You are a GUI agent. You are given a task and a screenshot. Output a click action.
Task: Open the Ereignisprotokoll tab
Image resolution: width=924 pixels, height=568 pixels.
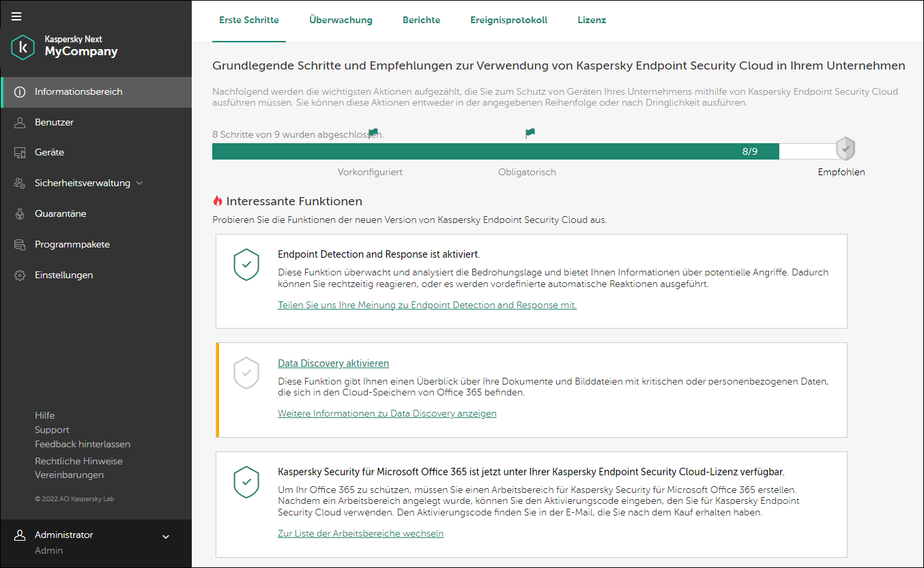pos(509,20)
